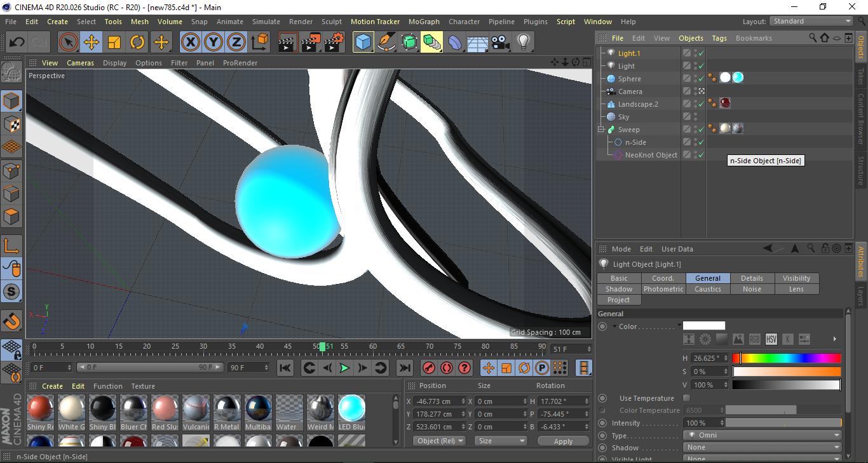Select the LED Blue material thumbnail
Viewport: 868px width, 463px height.
[351, 408]
